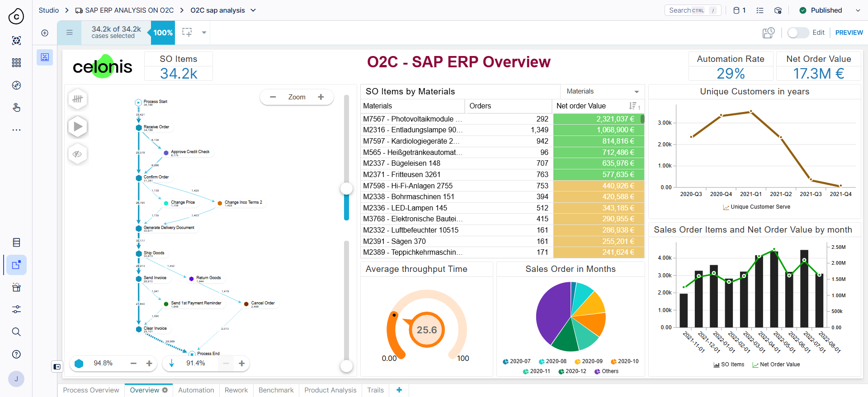
Task: Click the upper slider handle beside process graph
Action: click(x=346, y=189)
